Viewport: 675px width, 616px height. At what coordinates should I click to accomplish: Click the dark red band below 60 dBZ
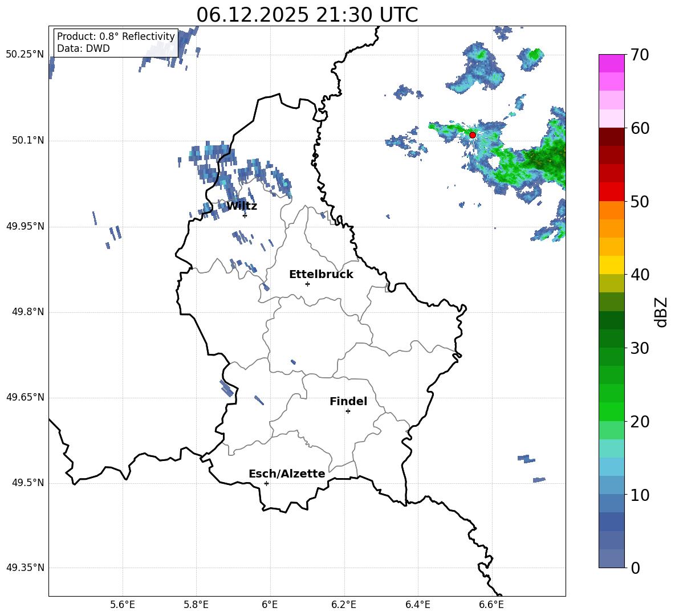pos(612,136)
